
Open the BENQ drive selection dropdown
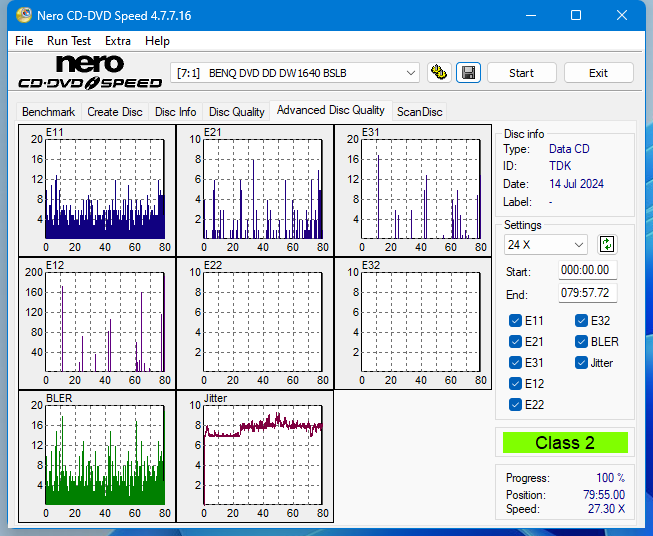pos(295,73)
